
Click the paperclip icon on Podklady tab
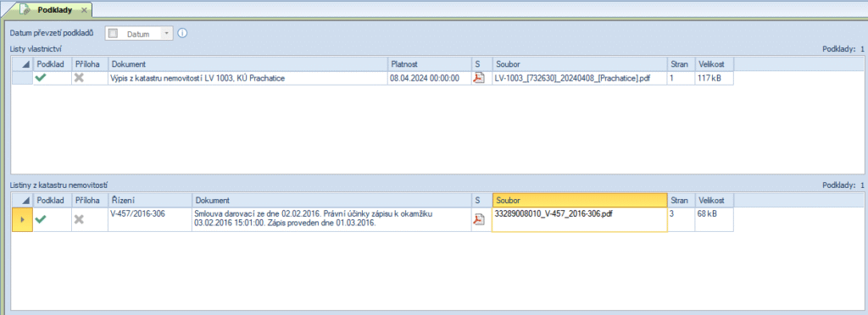point(25,10)
